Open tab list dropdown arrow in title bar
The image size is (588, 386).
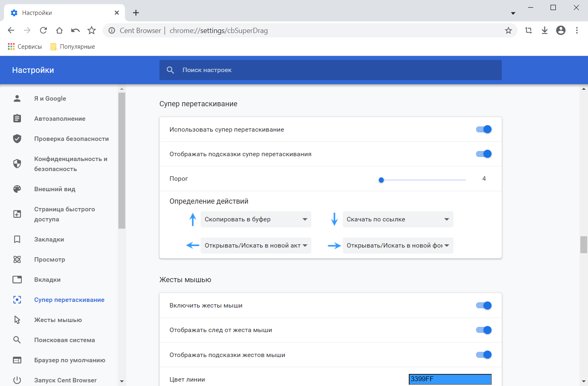pos(513,13)
